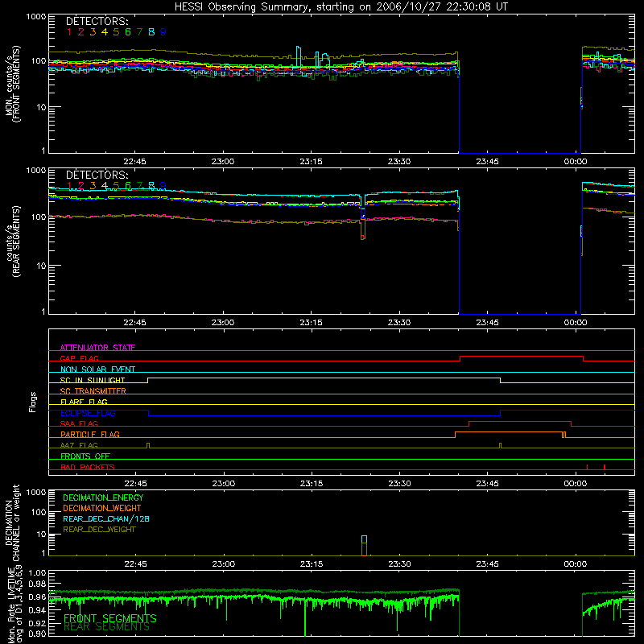Image resolution: width=644 pixels, height=644 pixels.
Task: Select the NON_SOLAR_EVENT flag label
Action: coord(97,369)
